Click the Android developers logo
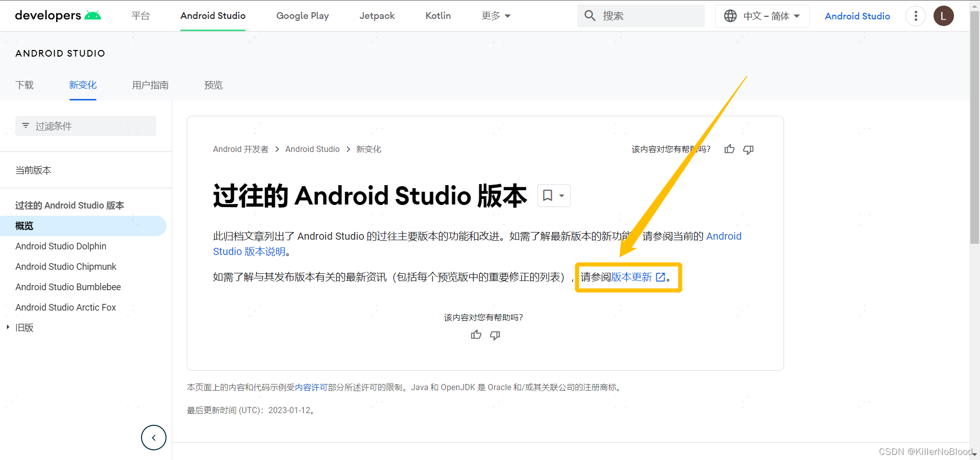Screen dimensions: 980x460 58,15
